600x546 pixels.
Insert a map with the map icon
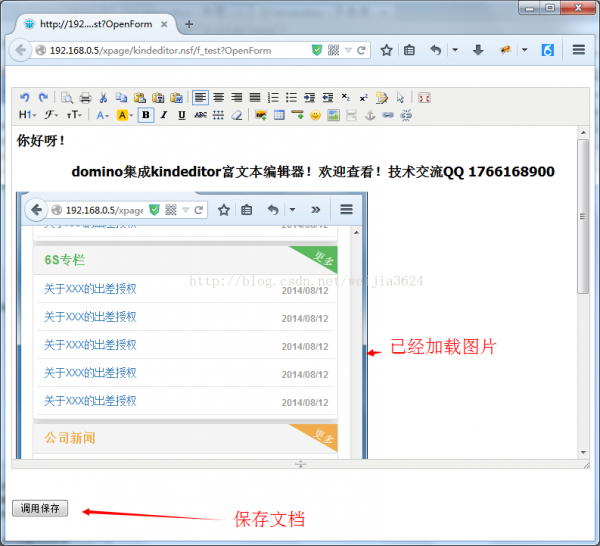pos(333,115)
